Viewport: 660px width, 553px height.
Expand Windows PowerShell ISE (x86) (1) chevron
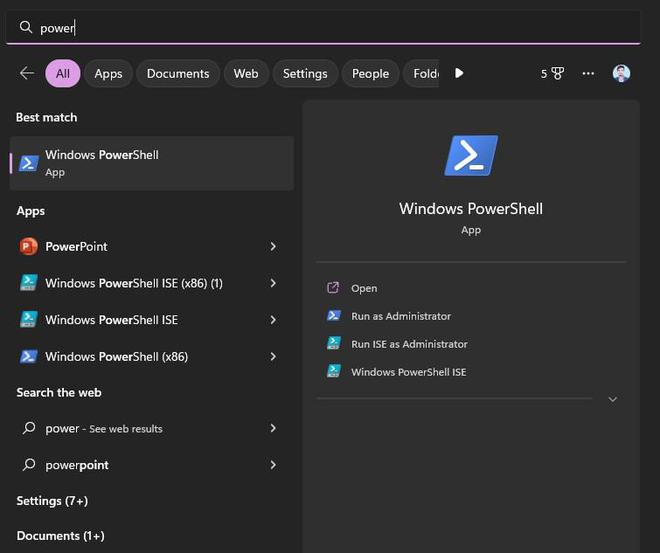pos(273,283)
